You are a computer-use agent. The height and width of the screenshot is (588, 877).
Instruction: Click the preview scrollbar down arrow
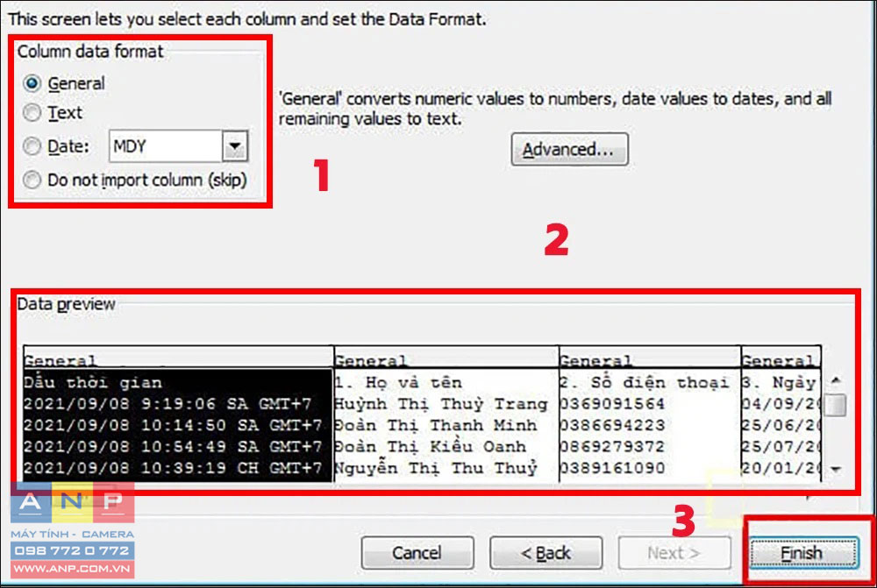click(x=836, y=469)
